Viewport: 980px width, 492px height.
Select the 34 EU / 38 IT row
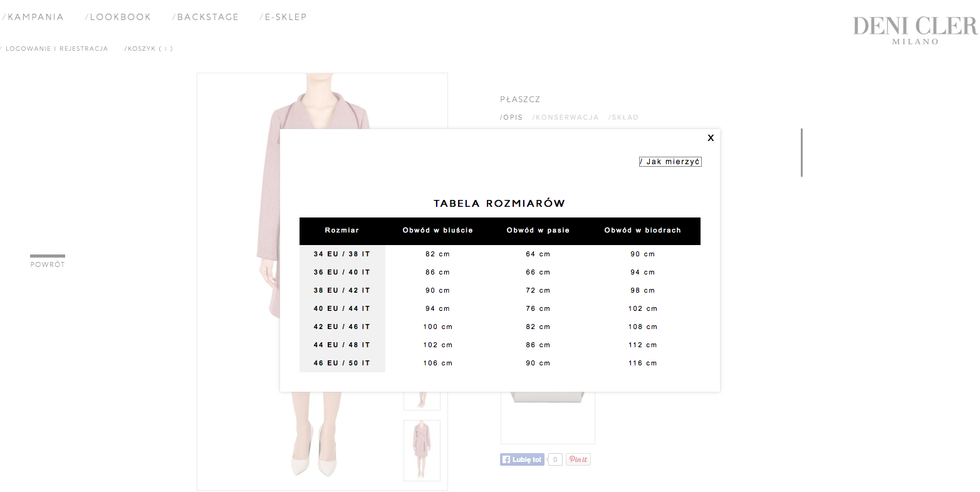(500, 254)
